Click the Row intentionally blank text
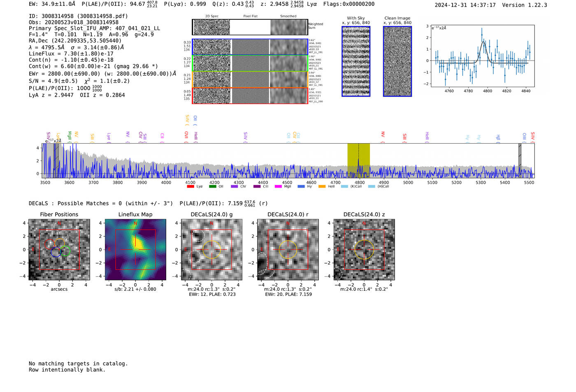This screenshot has width=576, height=392. (x=67, y=370)
